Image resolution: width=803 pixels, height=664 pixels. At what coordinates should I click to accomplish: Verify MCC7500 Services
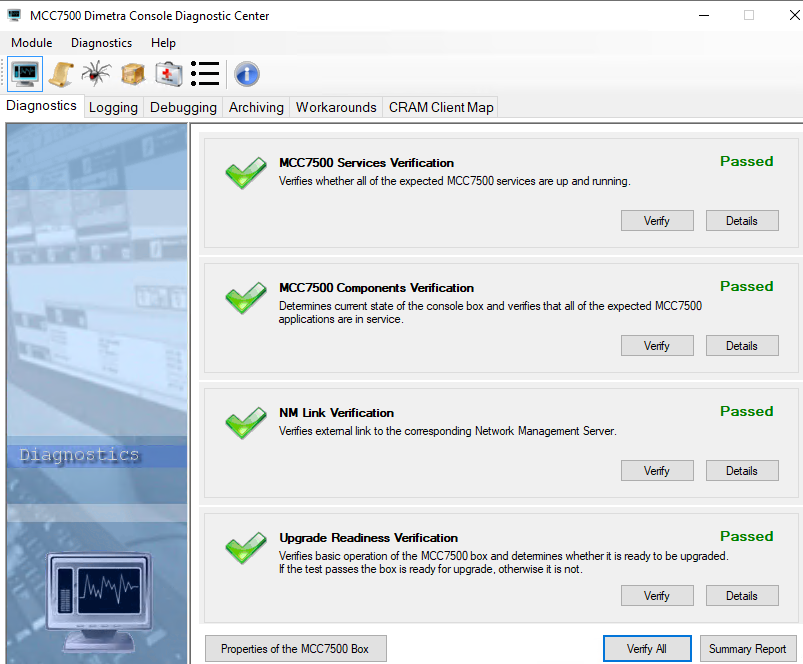point(657,221)
